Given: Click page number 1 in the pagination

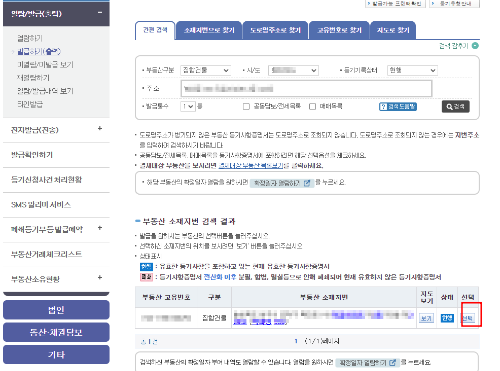Looking at the screenshot, I should click(x=296, y=341).
